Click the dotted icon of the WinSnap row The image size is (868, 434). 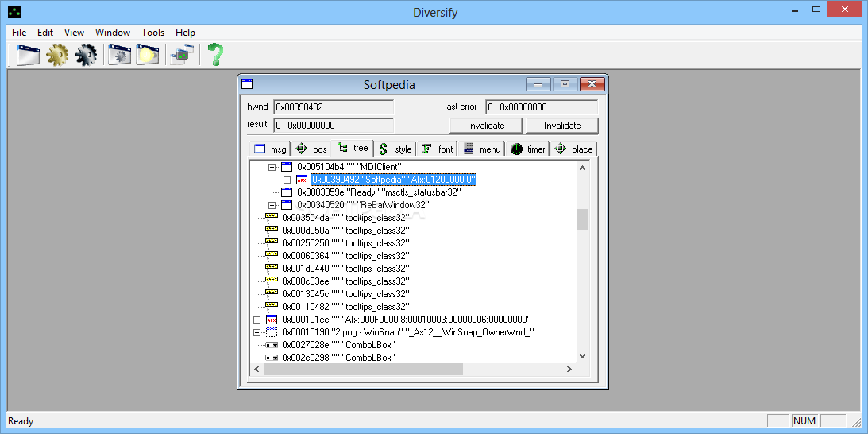coord(272,332)
